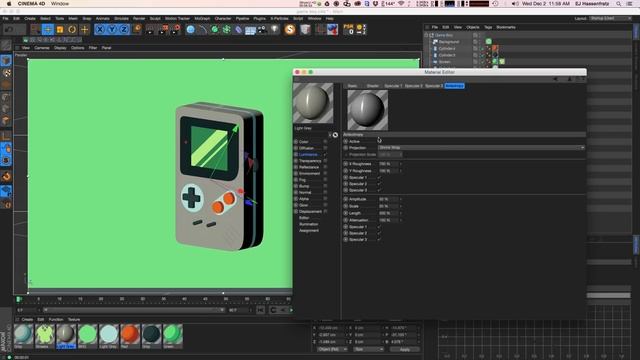
Task: Click the coordinate system icon
Action: tap(137, 29)
